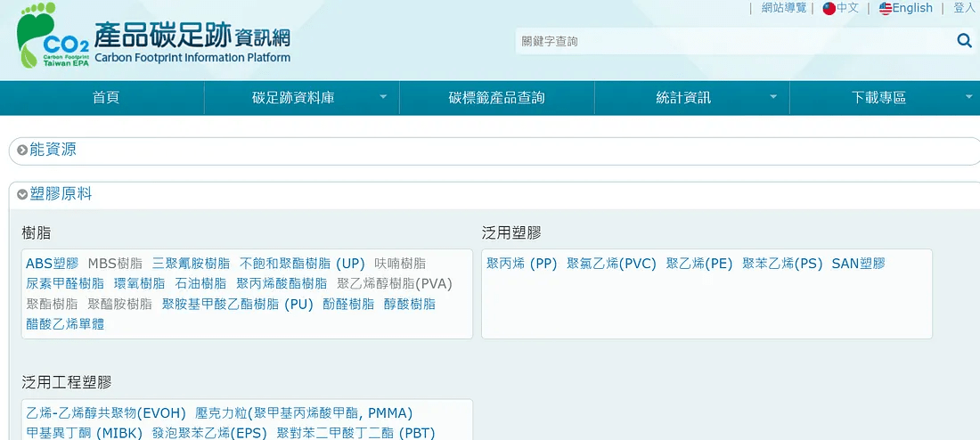Open 網站導覽 link
This screenshot has width=980, height=440.
coord(784,8)
